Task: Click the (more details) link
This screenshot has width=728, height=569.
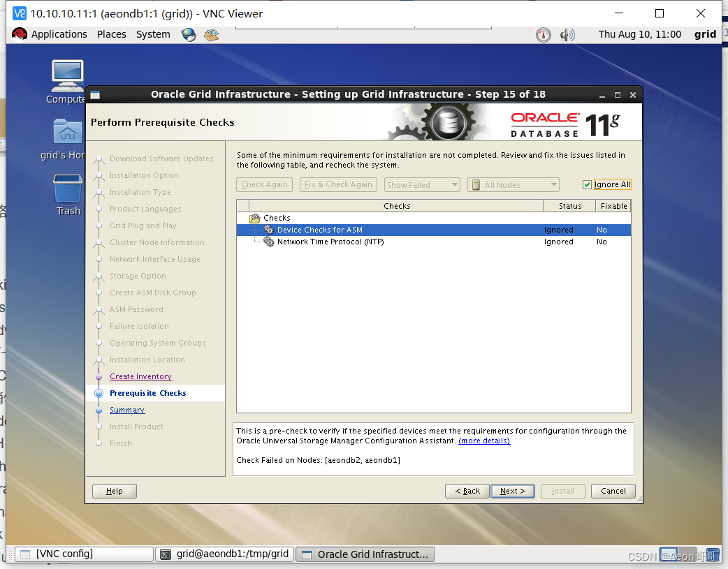Action: pyautogui.click(x=484, y=440)
